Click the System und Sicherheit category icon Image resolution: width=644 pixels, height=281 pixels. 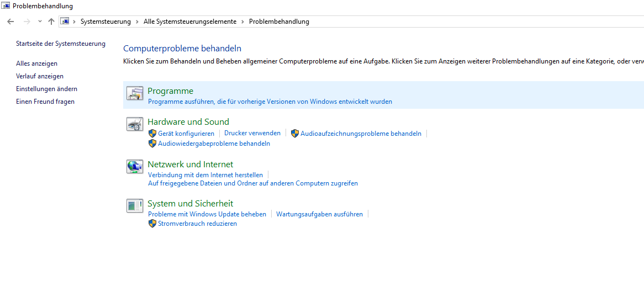click(134, 205)
